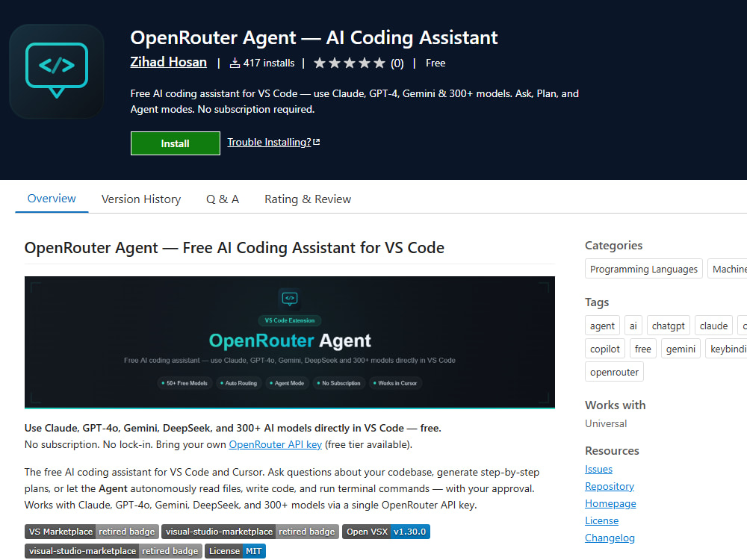Switch to the Overview tab

(52, 199)
